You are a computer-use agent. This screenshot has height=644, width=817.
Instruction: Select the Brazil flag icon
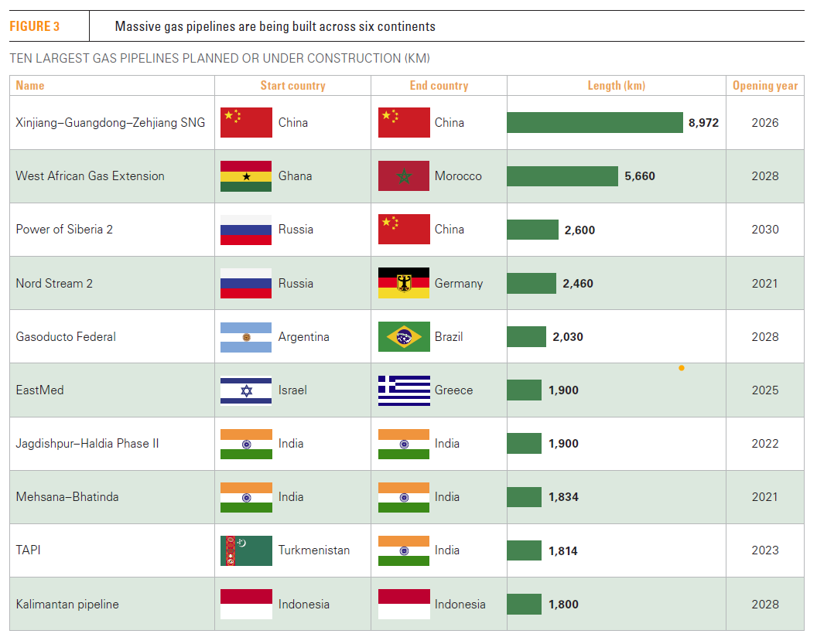pos(404,337)
